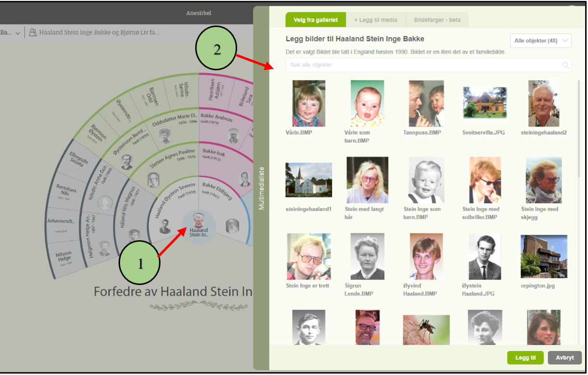Click the search magnifier icon

tap(565, 65)
